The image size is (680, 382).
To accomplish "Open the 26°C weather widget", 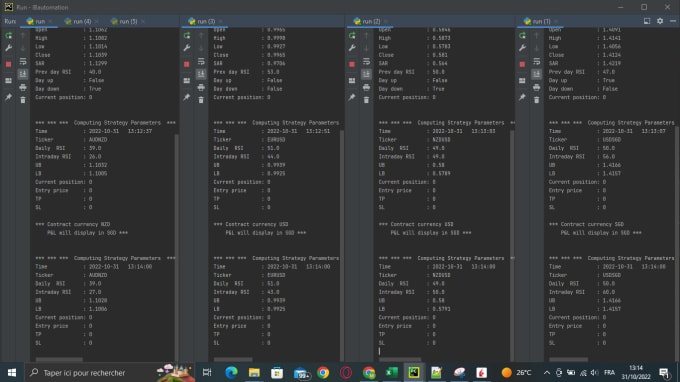I will pos(517,372).
